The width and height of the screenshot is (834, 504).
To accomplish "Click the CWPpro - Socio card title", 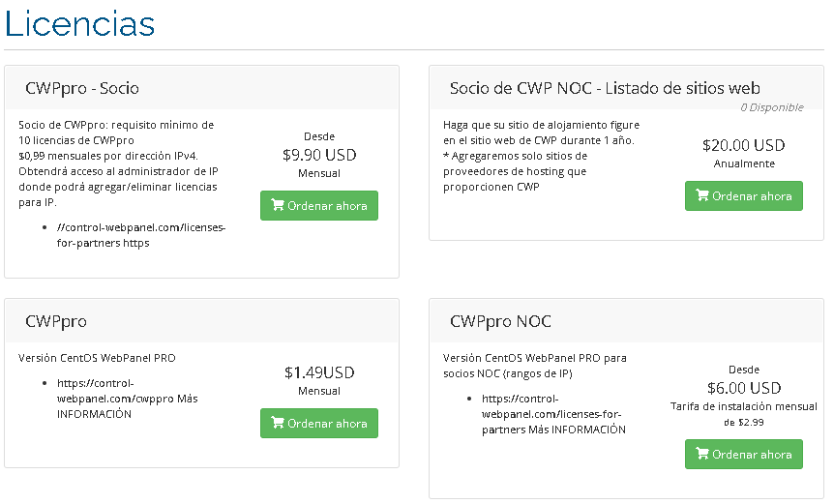I will tap(82, 88).
